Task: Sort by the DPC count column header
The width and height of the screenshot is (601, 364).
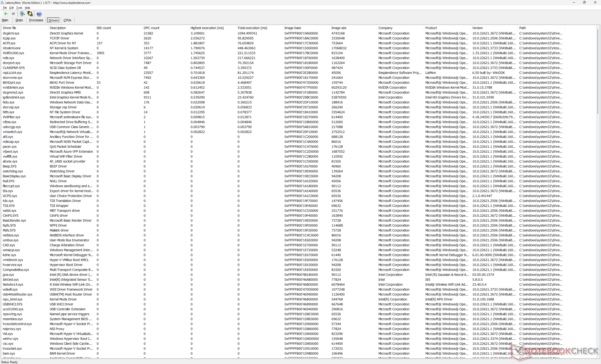Action: coord(152,28)
